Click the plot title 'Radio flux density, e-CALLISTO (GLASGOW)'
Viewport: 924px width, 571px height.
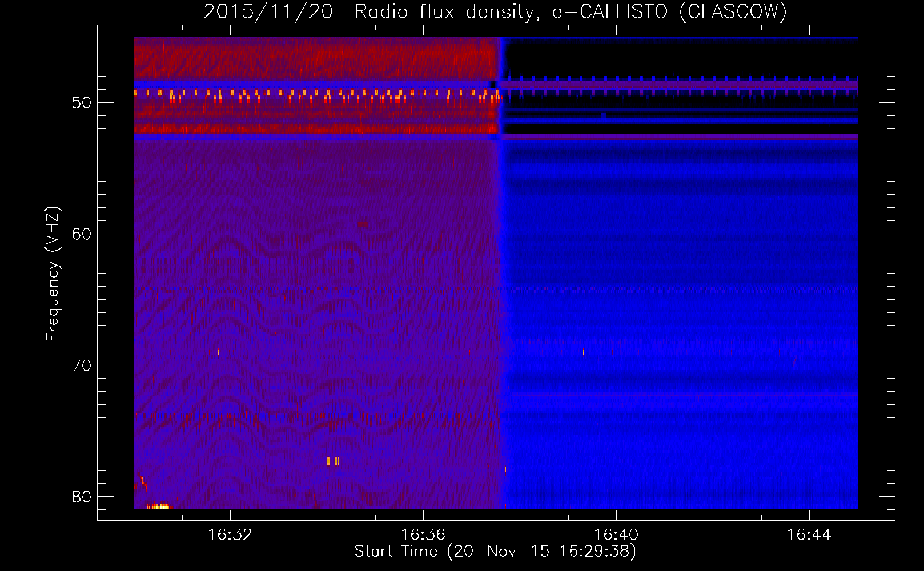[x=571, y=11]
